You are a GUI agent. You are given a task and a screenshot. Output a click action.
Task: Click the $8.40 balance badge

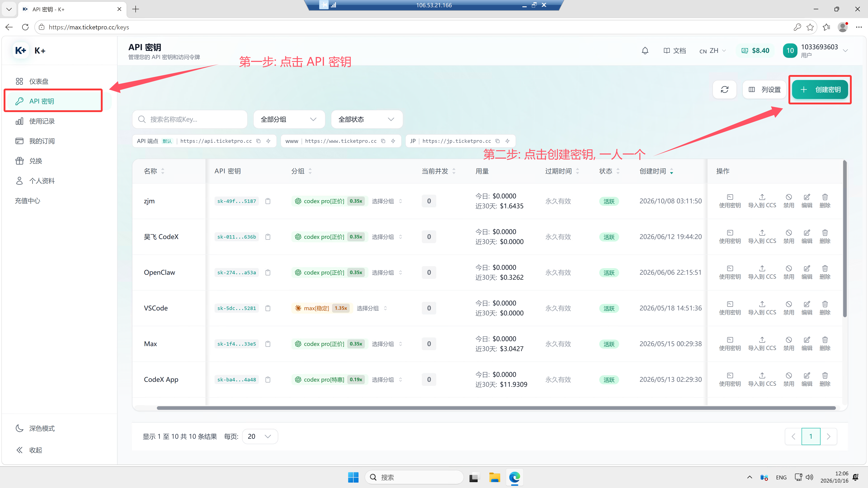click(x=755, y=51)
